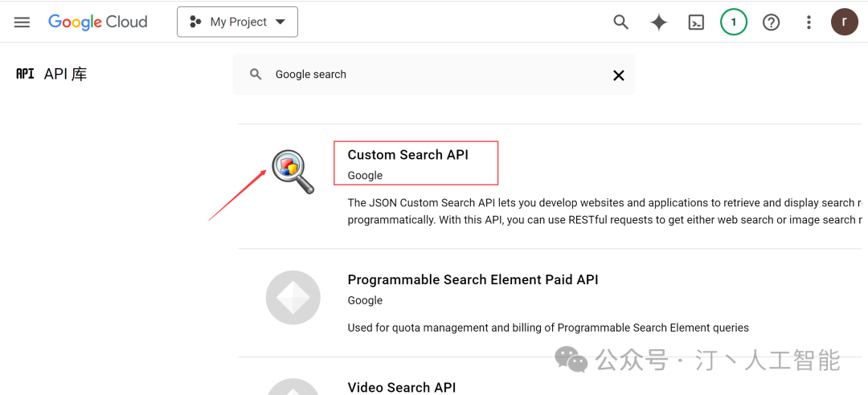Open the My Project selector dropdown

237,22
